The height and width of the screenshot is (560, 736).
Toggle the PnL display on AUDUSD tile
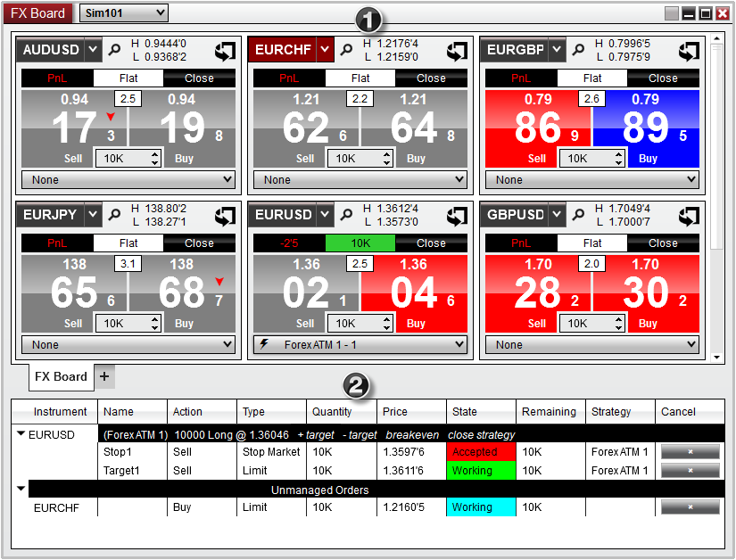(56, 78)
